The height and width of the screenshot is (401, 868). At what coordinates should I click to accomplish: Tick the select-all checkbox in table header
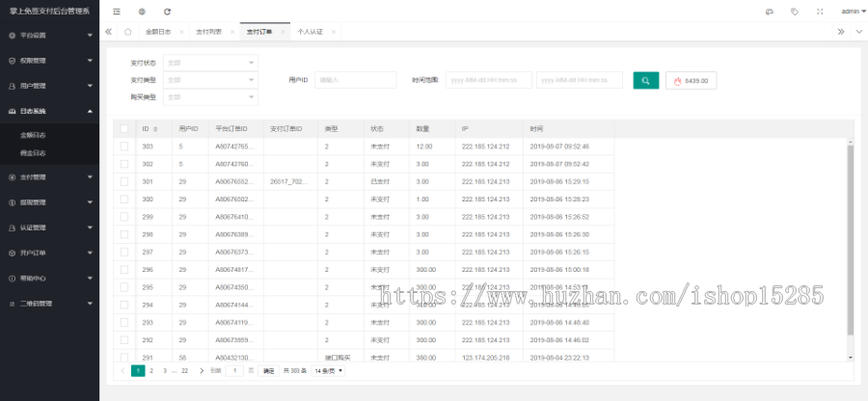pyautogui.click(x=124, y=128)
